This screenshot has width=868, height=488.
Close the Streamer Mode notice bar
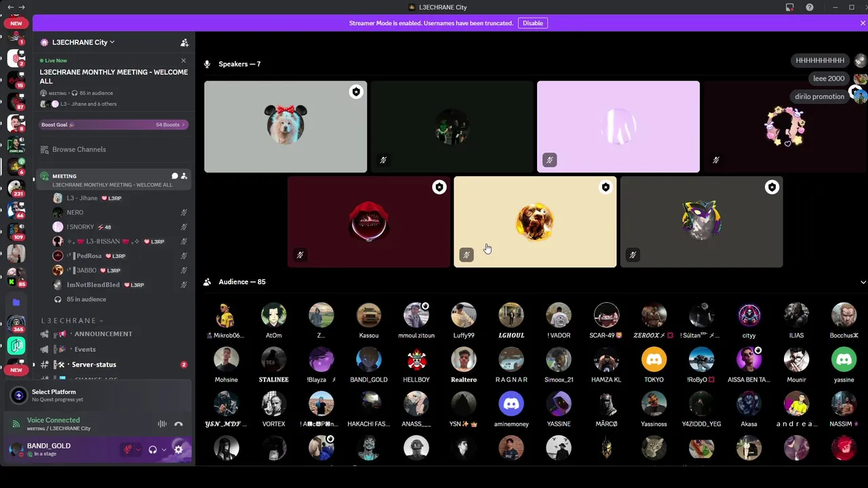(863, 23)
